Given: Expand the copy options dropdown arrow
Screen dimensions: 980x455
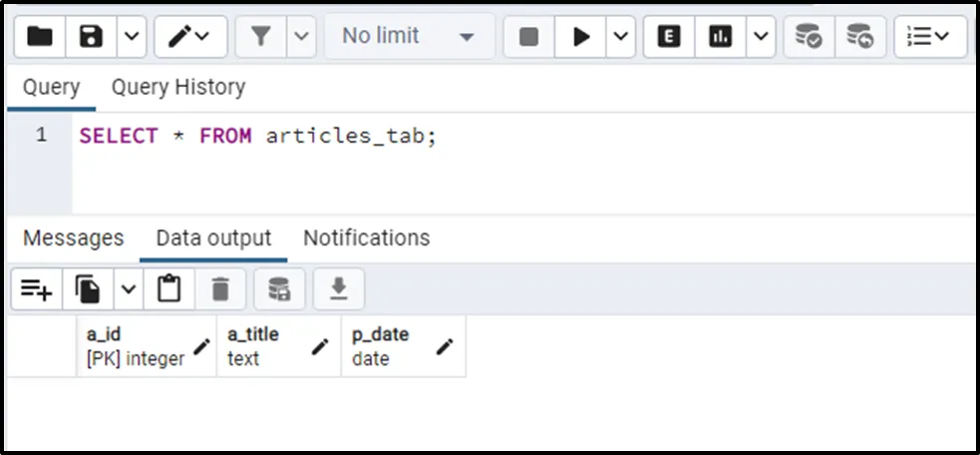Looking at the screenshot, I should [129, 289].
